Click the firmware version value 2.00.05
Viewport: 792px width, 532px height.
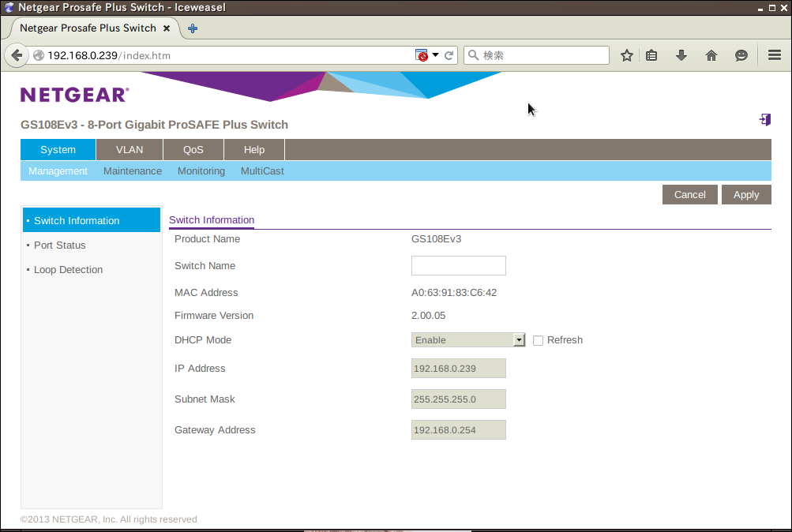point(428,316)
